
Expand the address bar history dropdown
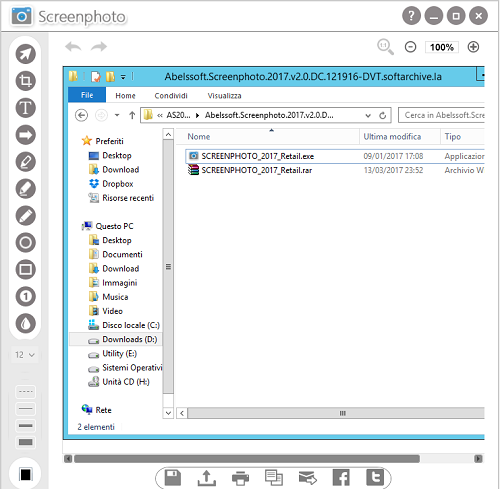tap(368, 116)
